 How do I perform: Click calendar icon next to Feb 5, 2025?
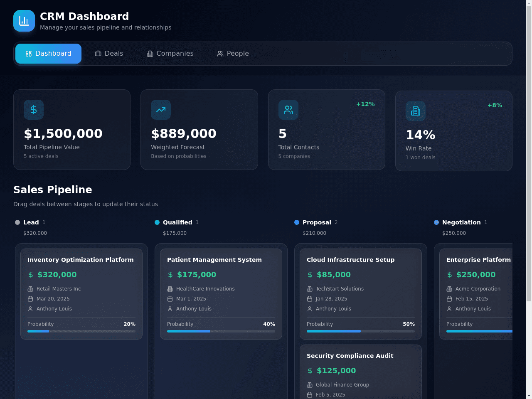click(310, 395)
